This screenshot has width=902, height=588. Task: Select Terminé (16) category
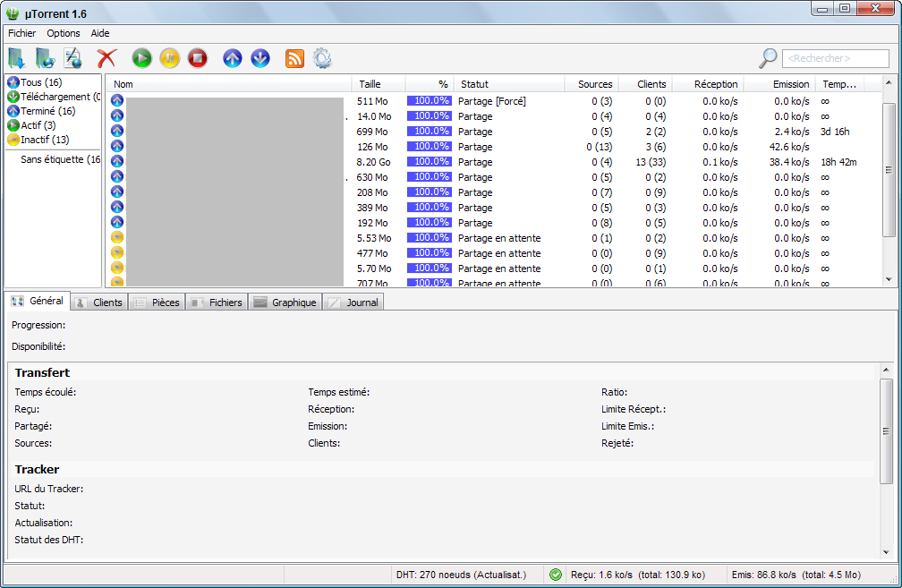[x=41, y=111]
